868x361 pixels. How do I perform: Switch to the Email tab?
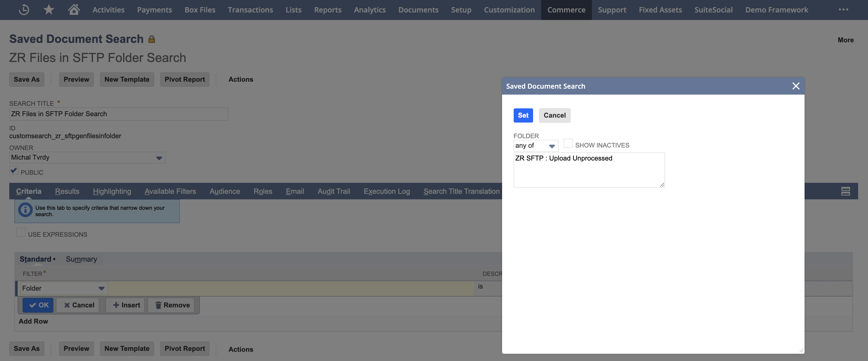[295, 191]
